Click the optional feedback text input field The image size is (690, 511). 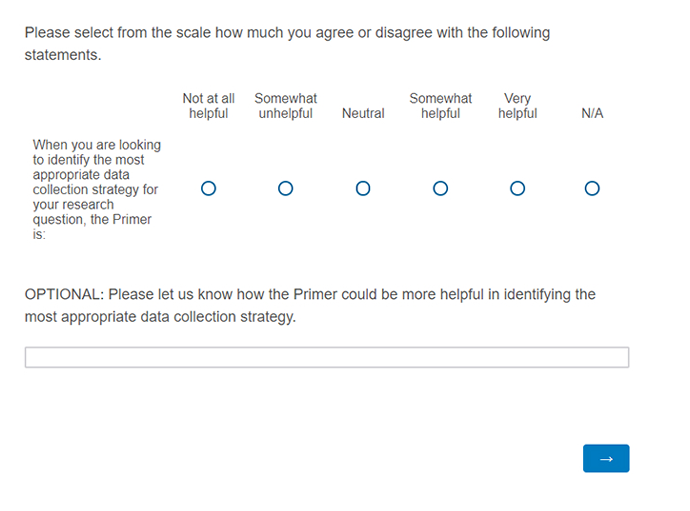(327, 357)
